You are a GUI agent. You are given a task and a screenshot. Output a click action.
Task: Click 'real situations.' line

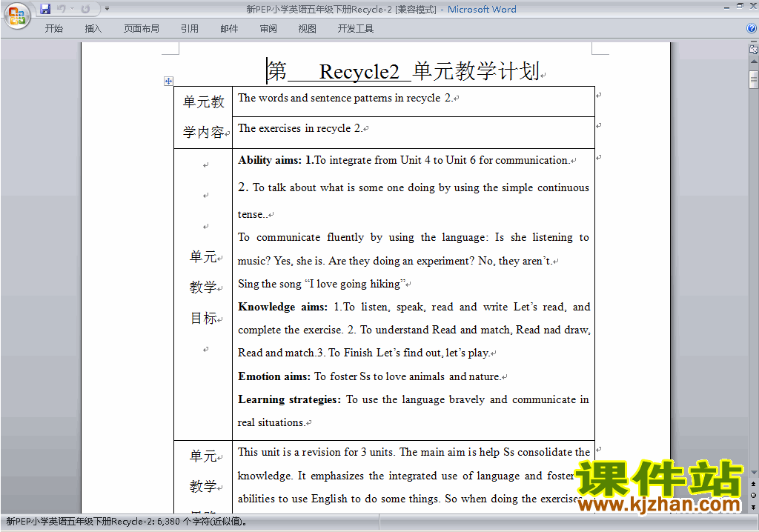click(271, 422)
